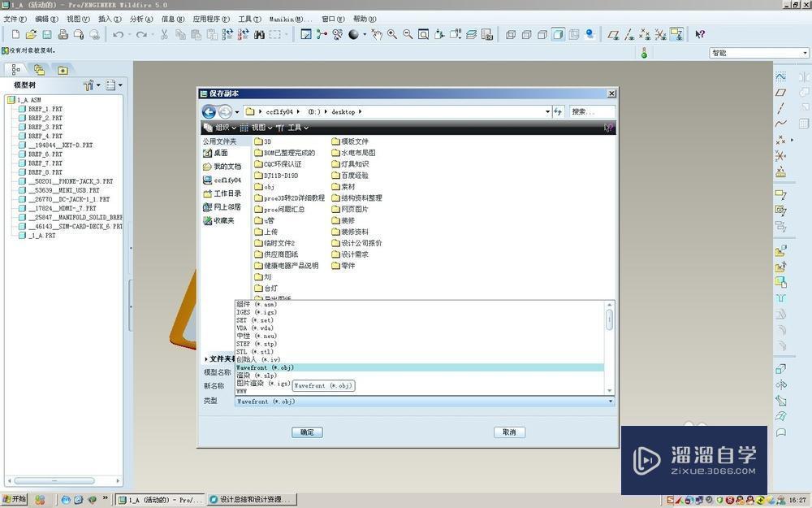Click the Zoom In magnifier icon

click(392, 34)
